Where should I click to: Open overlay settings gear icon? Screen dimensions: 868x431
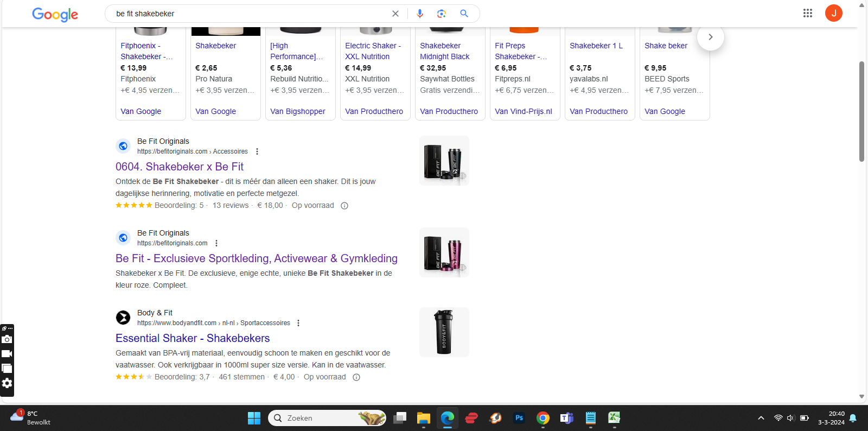[x=7, y=383]
